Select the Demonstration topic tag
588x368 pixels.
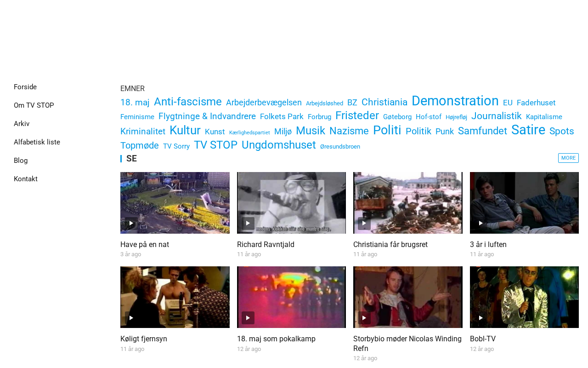[455, 101]
